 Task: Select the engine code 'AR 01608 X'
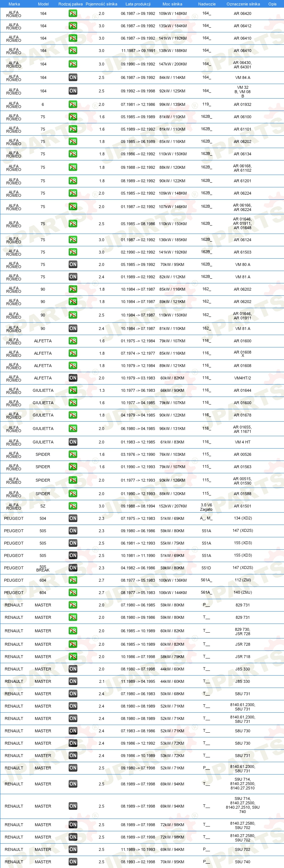click(243, 354)
